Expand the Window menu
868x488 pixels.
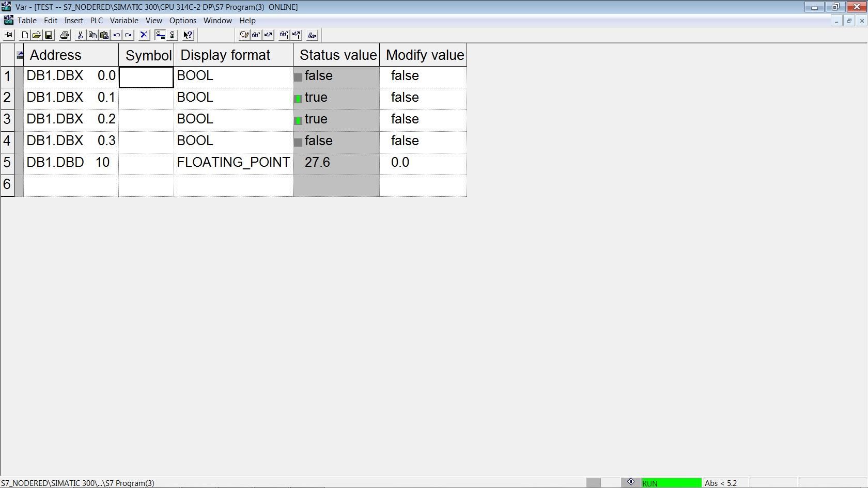click(x=218, y=21)
